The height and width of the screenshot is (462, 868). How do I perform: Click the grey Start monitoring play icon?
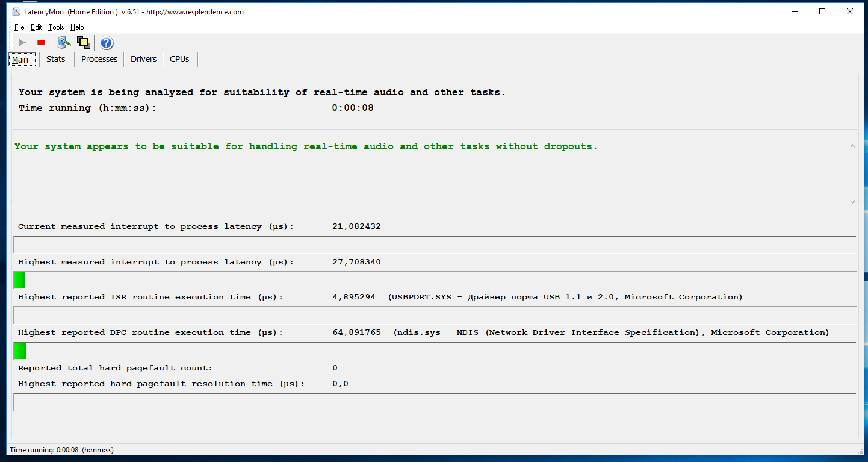coord(22,42)
